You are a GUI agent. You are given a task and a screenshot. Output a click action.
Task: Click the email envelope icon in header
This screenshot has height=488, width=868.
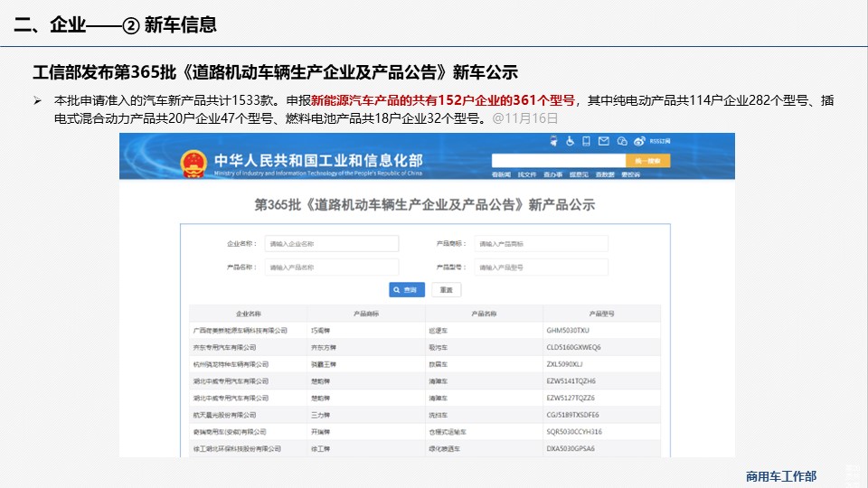603,141
